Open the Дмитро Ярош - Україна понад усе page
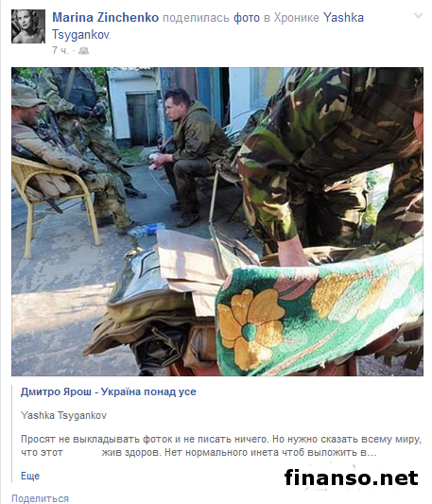The width and height of the screenshot is (432, 504). click(x=109, y=391)
